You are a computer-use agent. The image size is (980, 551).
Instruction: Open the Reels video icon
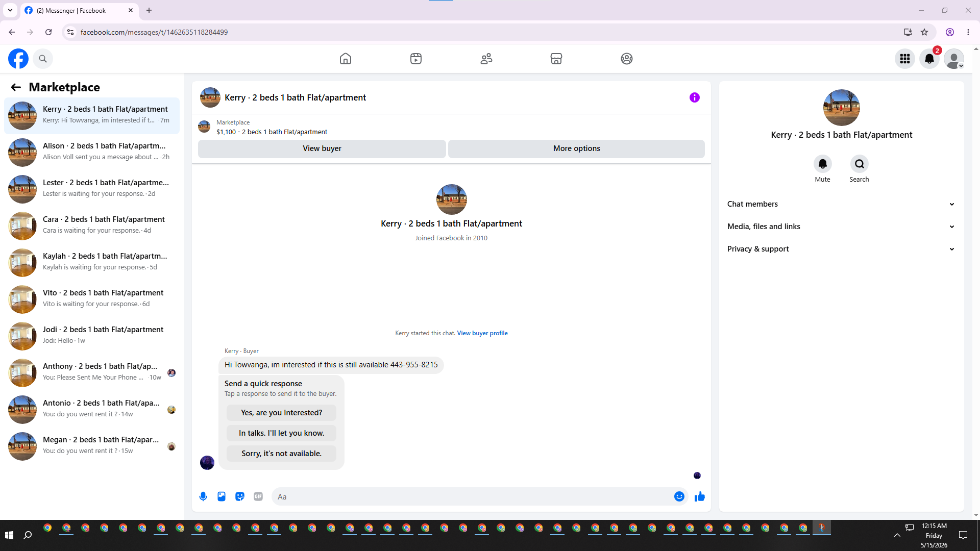[x=416, y=59]
